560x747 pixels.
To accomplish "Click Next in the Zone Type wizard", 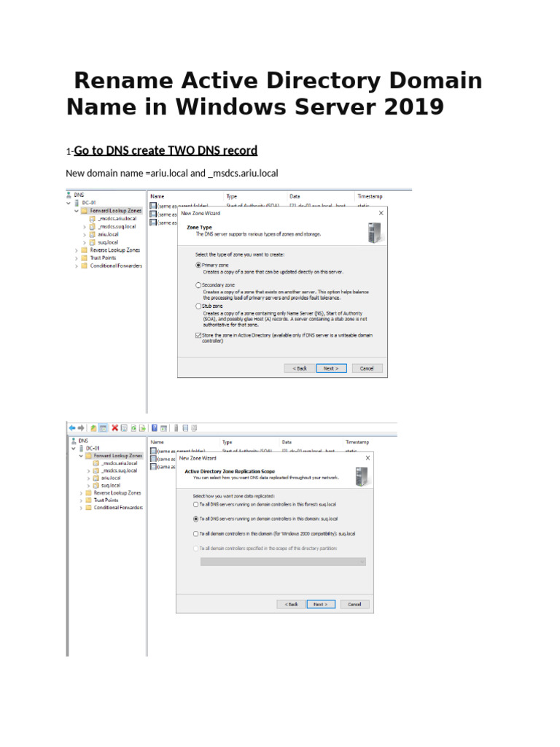I will pos(332,368).
